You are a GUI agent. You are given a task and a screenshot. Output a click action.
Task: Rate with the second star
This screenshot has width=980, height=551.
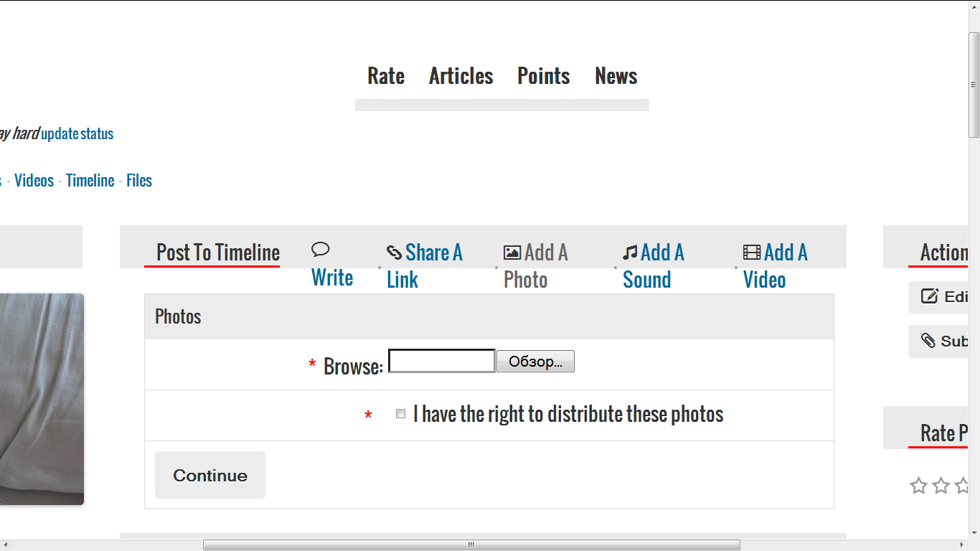click(x=941, y=486)
